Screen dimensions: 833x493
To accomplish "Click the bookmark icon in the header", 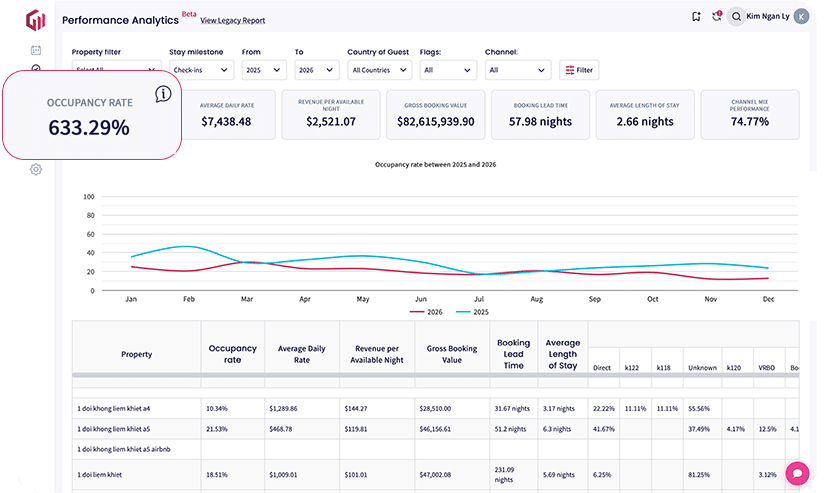I will coord(696,16).
